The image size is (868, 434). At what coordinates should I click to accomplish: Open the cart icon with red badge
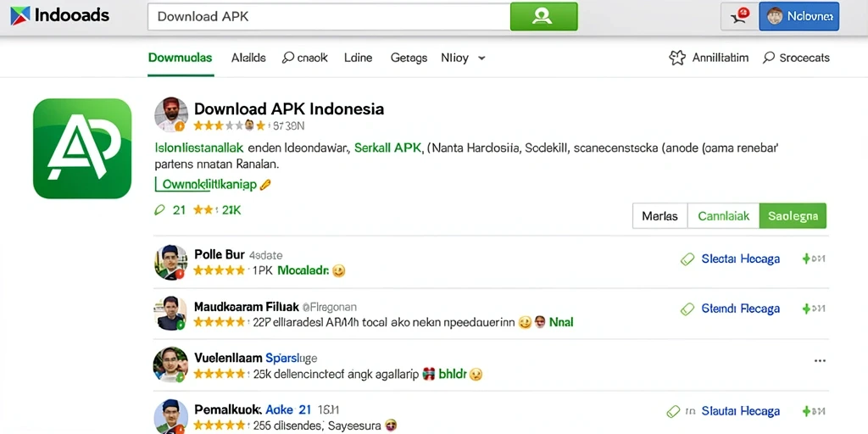point(738,16)
